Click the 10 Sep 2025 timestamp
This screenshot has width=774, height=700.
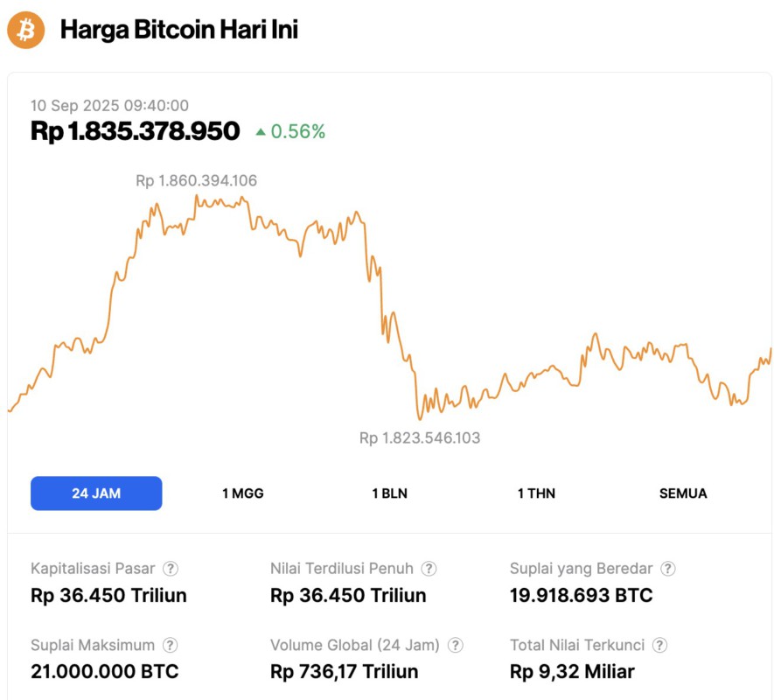tap(108, 105)
